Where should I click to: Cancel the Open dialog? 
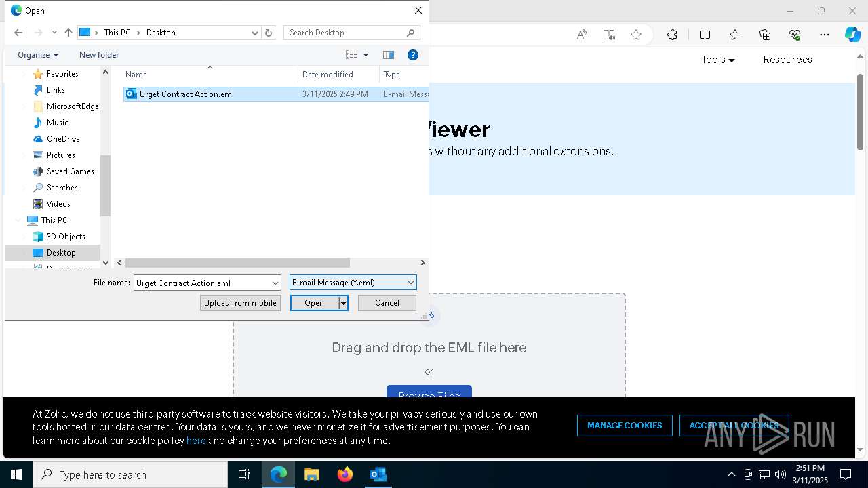pyautogui.click(x=387, y=303)
